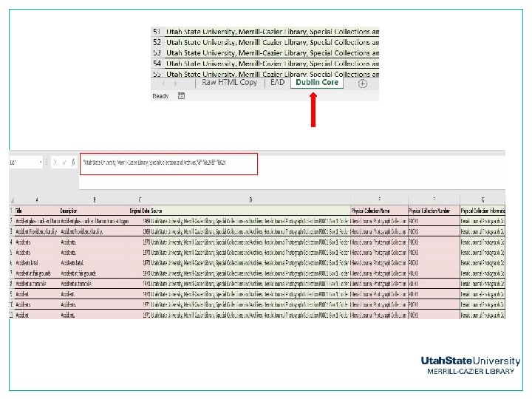Image resolution: width=532 pixels, height=399 pixels.
Task: Click the Accident description cell in row 9
Action: point(95,294)
